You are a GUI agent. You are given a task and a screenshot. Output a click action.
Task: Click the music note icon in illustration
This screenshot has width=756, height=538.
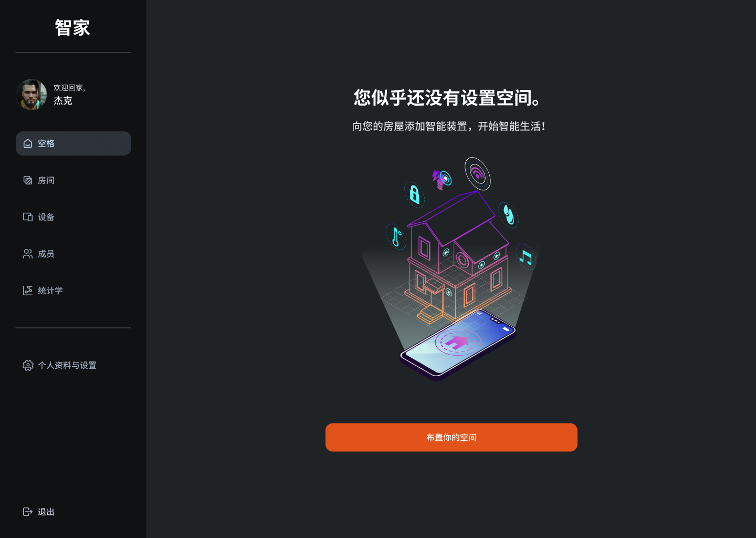pyautogui.click(x=526, y=257)
